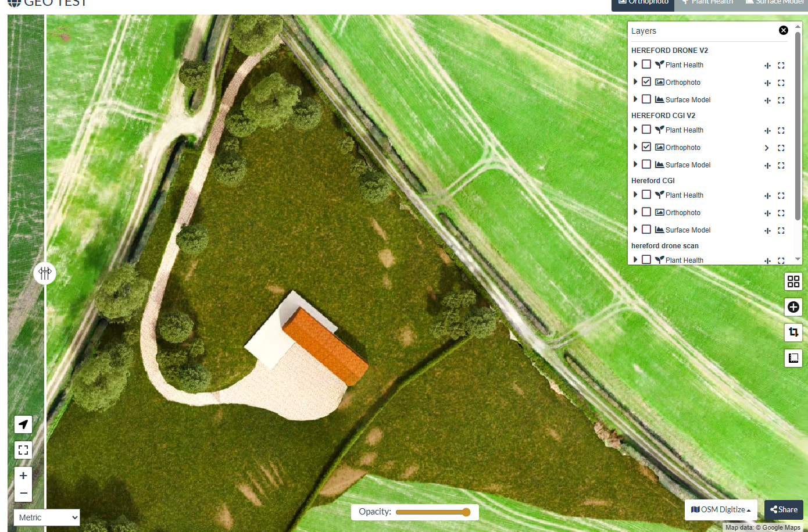Uncheck Orthophoto under HEREFORD CGI V2
Viewport: 808px width, 532px height.
[x=646, y=147]
